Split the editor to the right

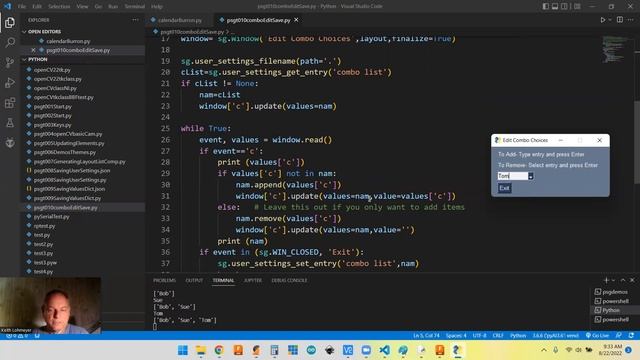tap(620, 20)
